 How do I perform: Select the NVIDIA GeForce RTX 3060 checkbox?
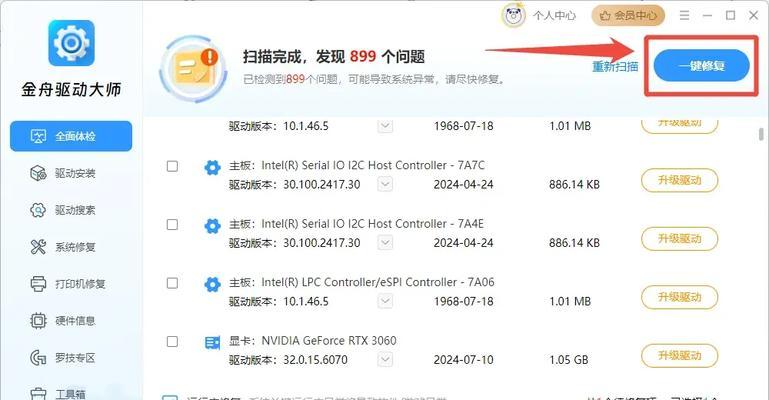tap(173, 341)
